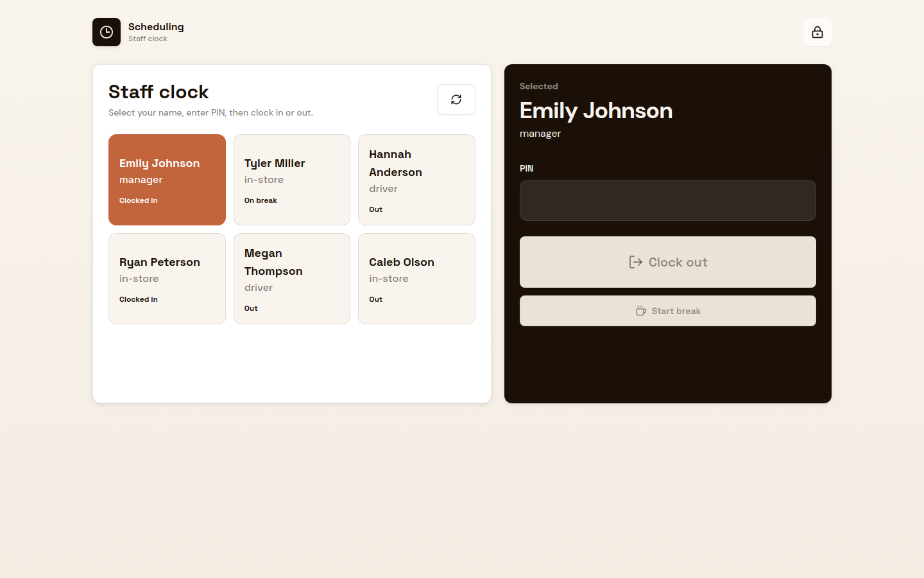Click "in-store" role on Tyler Miller card
The image size is (924, 578).
(x=264, y=180)
